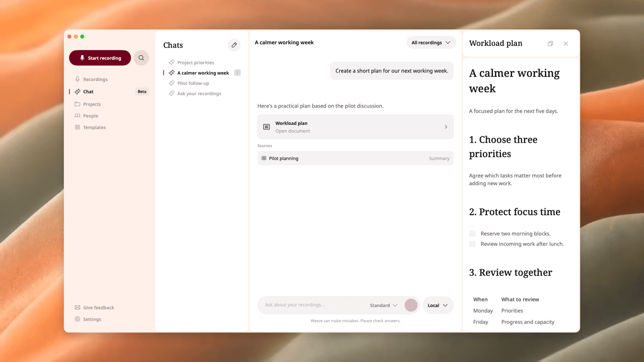The width and height of the screenshot is (644, 362).
Task: Start a new chat with pencil icon
Action: tap(234, 45)
